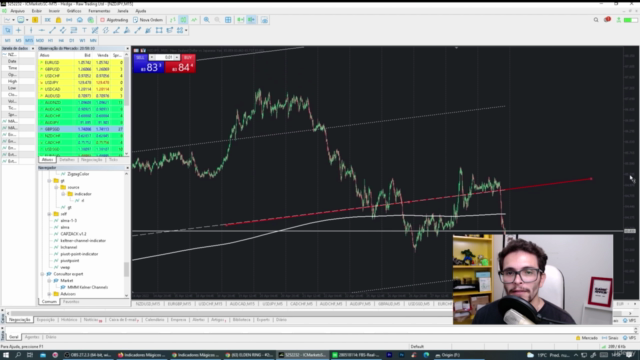This screenshot has height=360, width=640.
Task: Select the M5 timeframe
Action: [x=18, y=40]
